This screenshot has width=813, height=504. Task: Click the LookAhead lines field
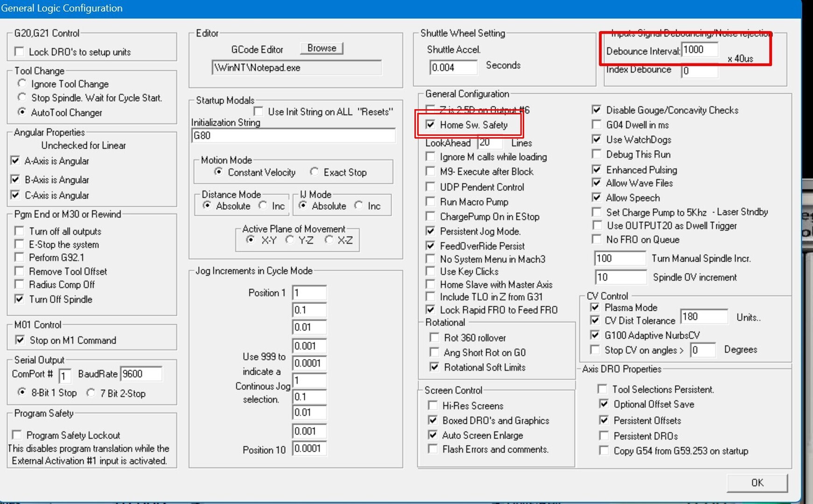click(490, 143)
